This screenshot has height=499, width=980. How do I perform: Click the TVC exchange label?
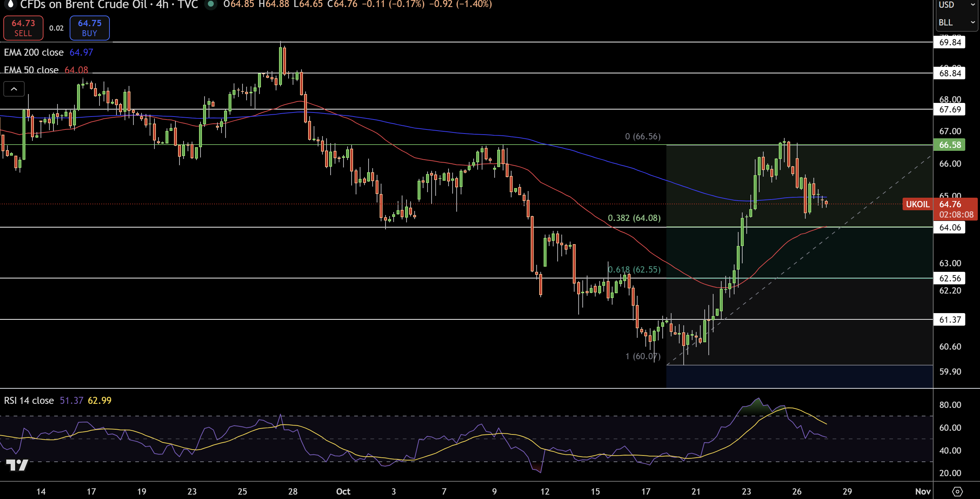tap(189, 5)
